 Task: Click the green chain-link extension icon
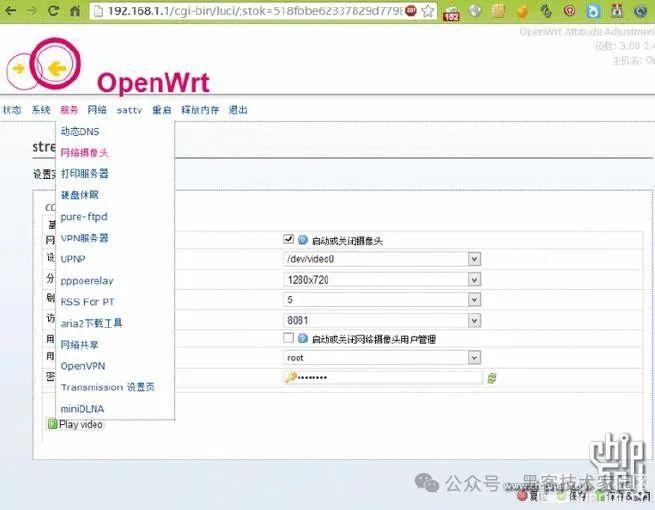pyautogui.click(x=546, y=11)
